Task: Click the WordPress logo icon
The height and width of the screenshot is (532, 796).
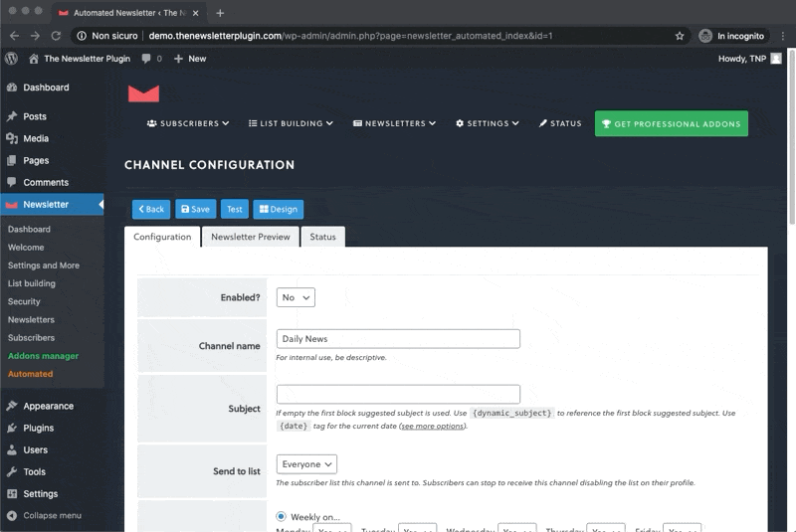Action: (x=11, y=59)
